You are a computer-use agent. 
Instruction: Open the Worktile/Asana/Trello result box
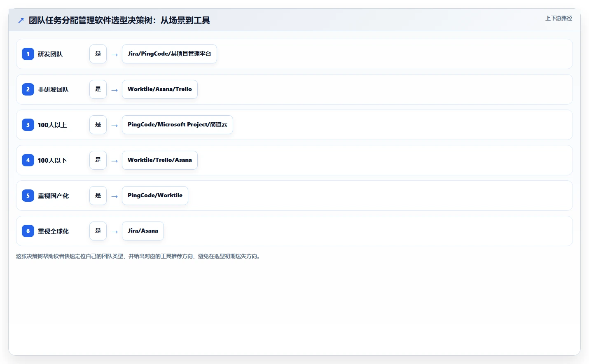pyautogui.click(x=160, y=89)
